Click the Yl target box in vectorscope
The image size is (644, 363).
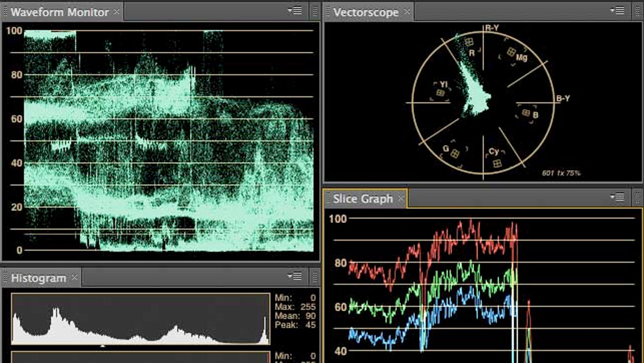tap(440, 93)
